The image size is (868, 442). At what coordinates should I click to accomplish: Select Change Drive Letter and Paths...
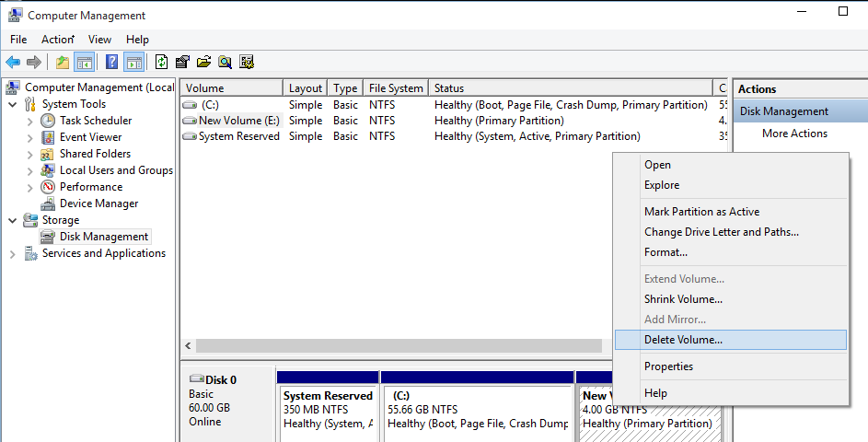click(731, 232)
